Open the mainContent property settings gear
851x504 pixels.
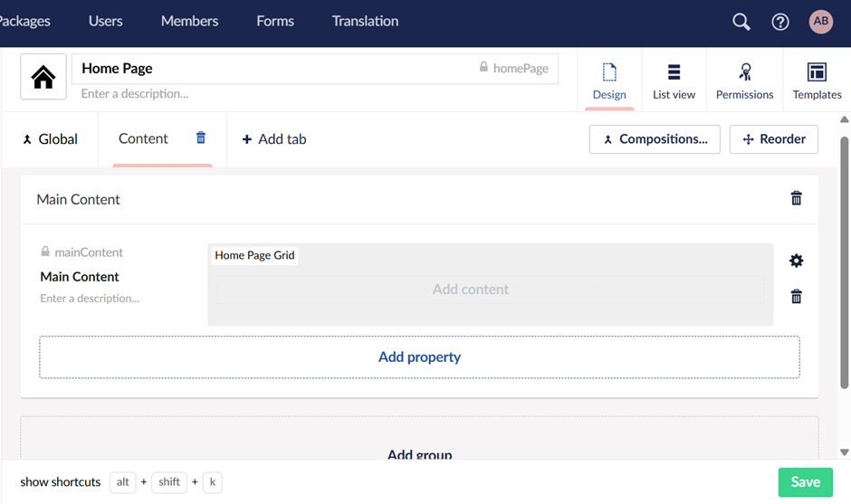pyautogui.click(x=796, y=261)
